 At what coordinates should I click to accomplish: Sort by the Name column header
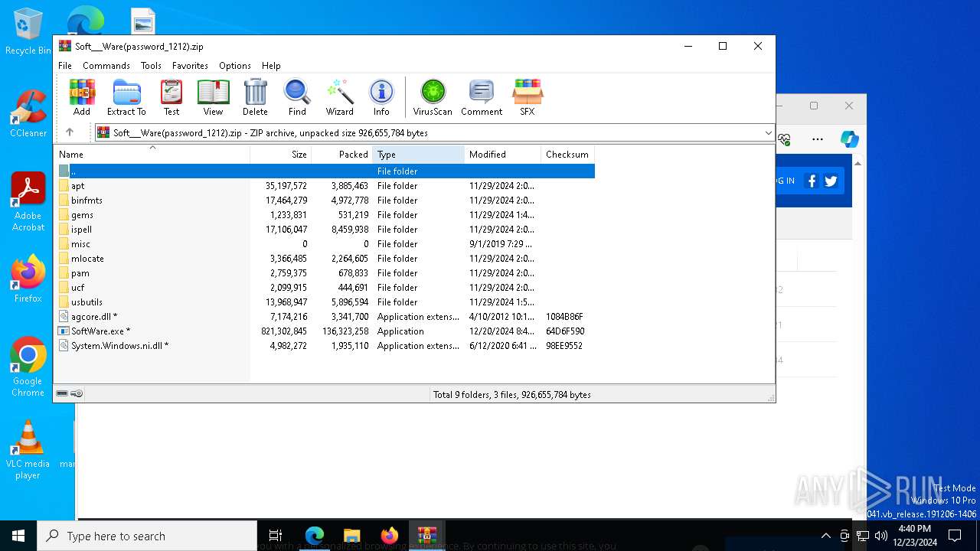(x=152, y=154)
